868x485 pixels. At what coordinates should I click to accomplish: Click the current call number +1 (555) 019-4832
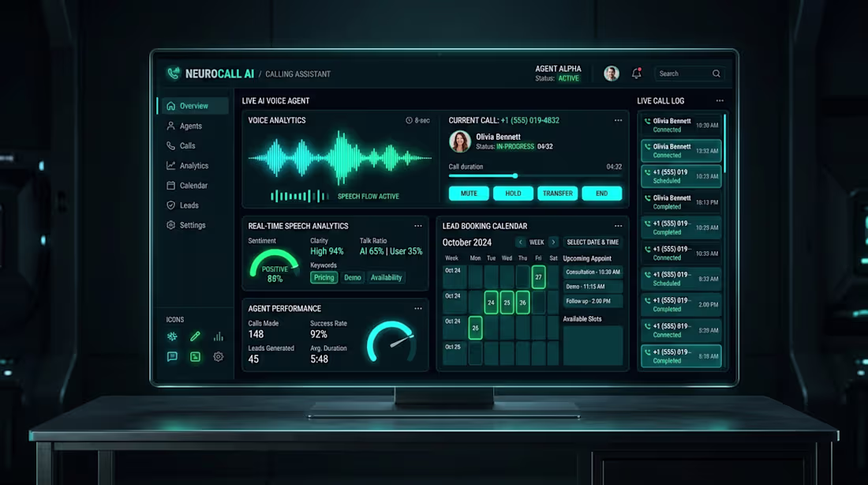pyautogui.click(x=529, y=120)
